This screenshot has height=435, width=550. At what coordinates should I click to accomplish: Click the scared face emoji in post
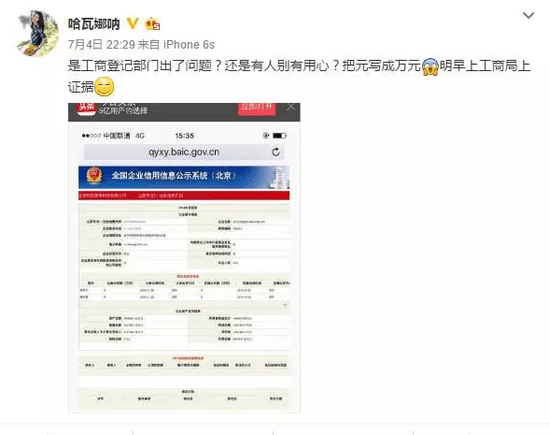coord(430,66)
